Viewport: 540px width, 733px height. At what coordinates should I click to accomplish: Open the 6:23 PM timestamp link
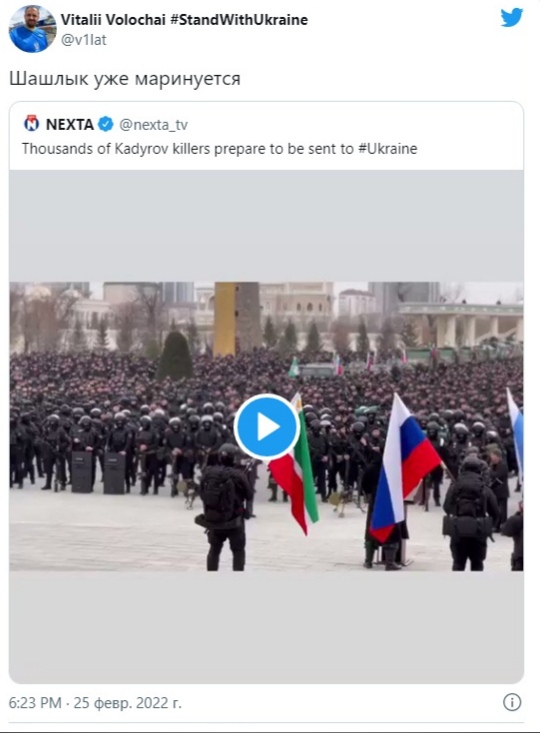[x=35, y=703]
